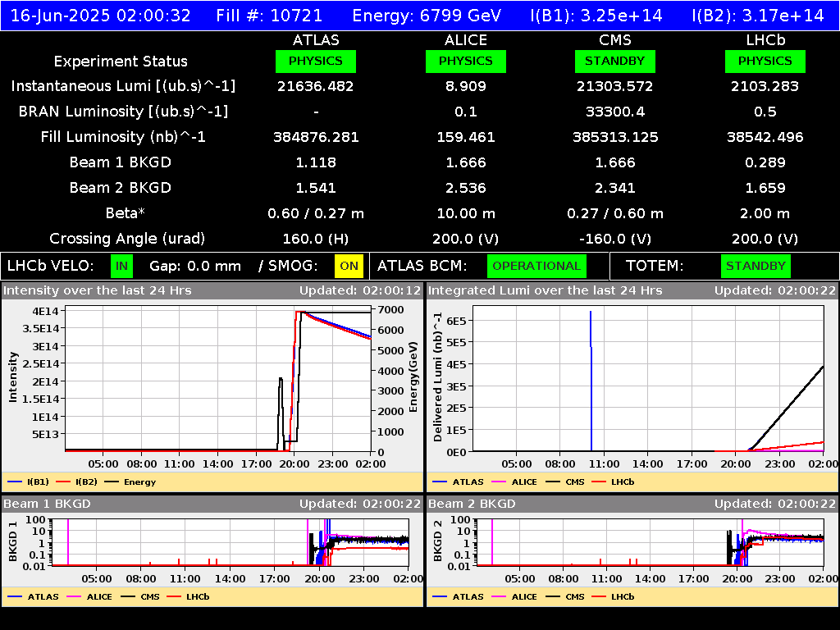Select ALICE Beta* value 10.00 m
Screen dimensions: 840x630
tap(466, 213)
